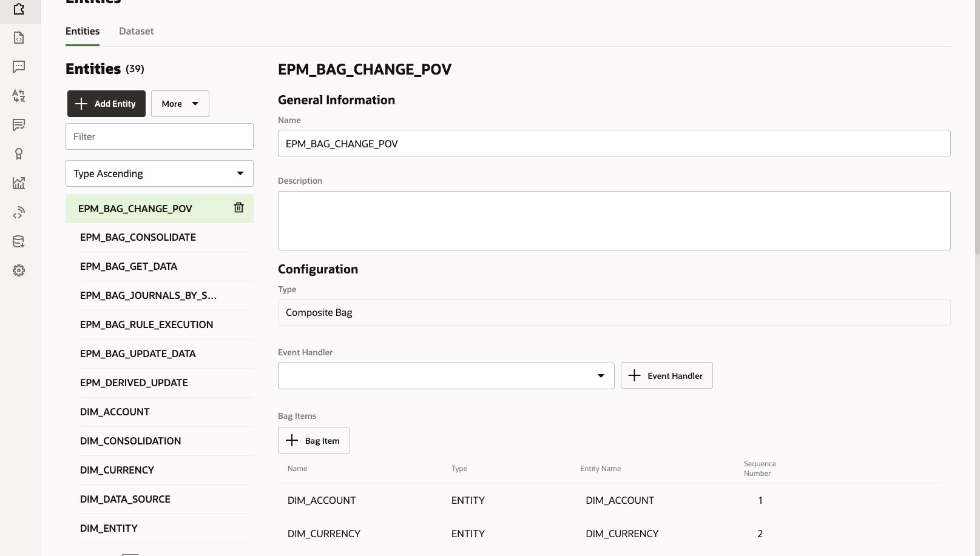This screenshot has width=980, height=556.
Task: Open the database download sidebar icon
Action: [19, 241]
